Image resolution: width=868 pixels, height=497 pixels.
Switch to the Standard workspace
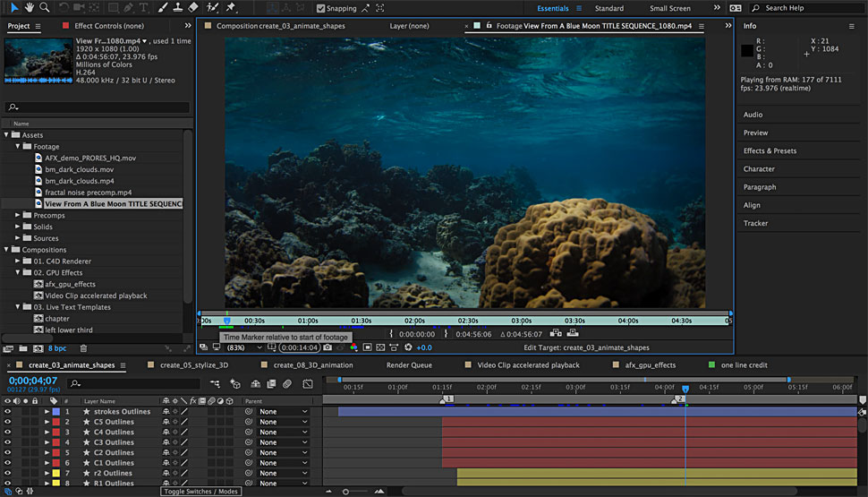(x=608, y=8)
